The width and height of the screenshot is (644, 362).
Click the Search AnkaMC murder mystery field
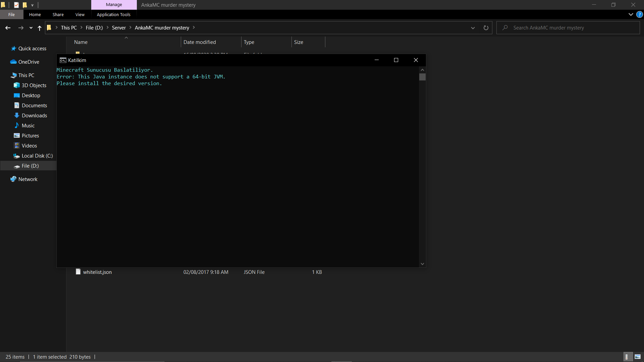click(568, 28)
